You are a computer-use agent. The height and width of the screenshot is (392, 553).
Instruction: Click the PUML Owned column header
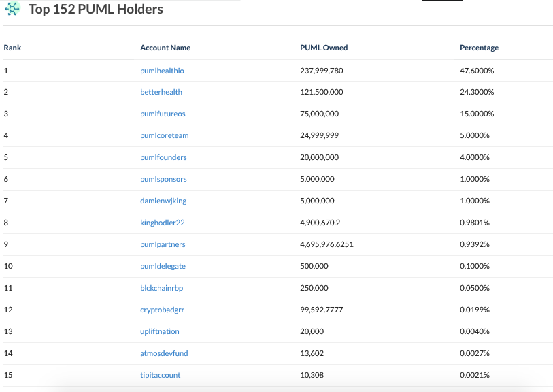click(324, 48)
